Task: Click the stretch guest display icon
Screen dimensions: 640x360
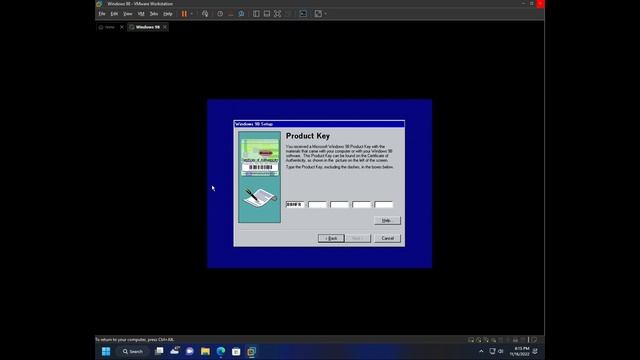Action: pyautogui.click(x=318, y=13)
